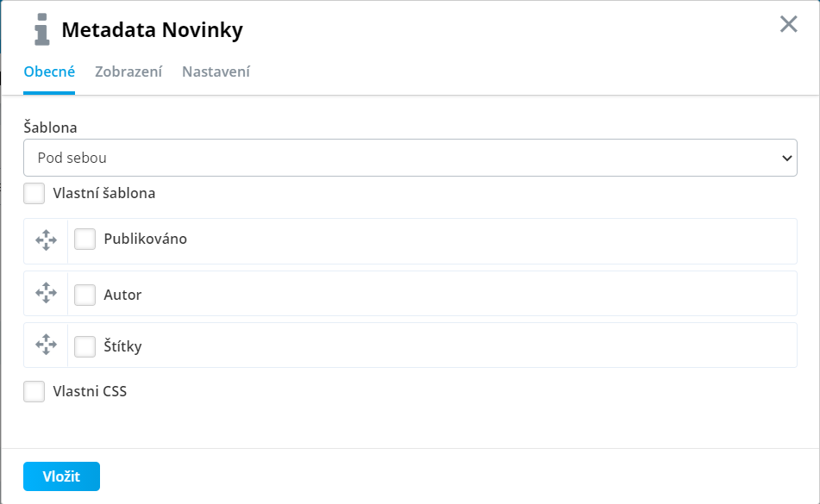Click the Šablona field label

coord(50,128)
